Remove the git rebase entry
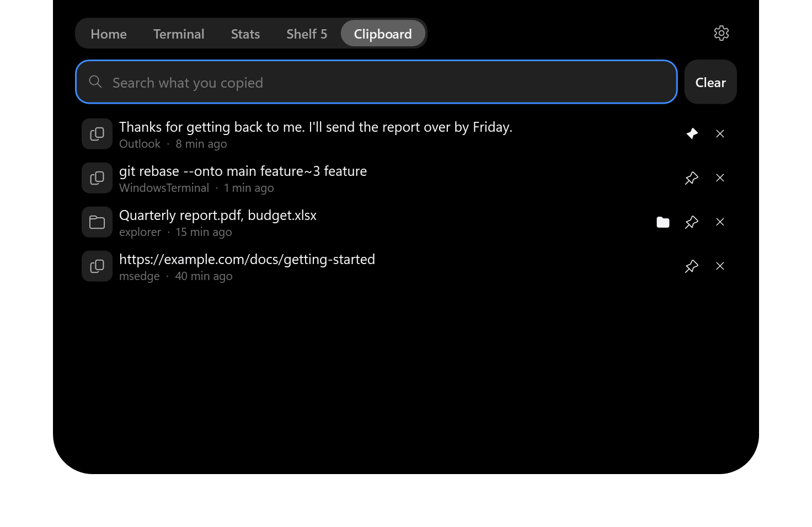This screenshot has width=812, height=527. point(720,178)
